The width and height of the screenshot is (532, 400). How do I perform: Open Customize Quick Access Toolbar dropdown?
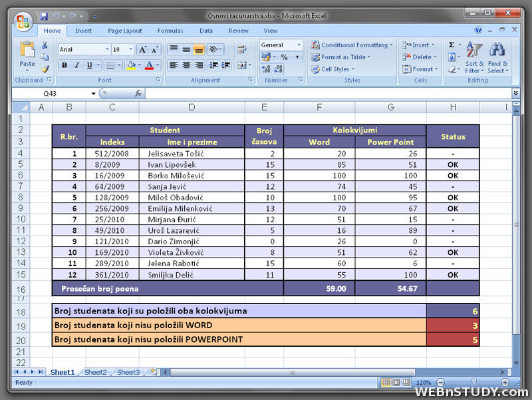click(x=95, y=16)
